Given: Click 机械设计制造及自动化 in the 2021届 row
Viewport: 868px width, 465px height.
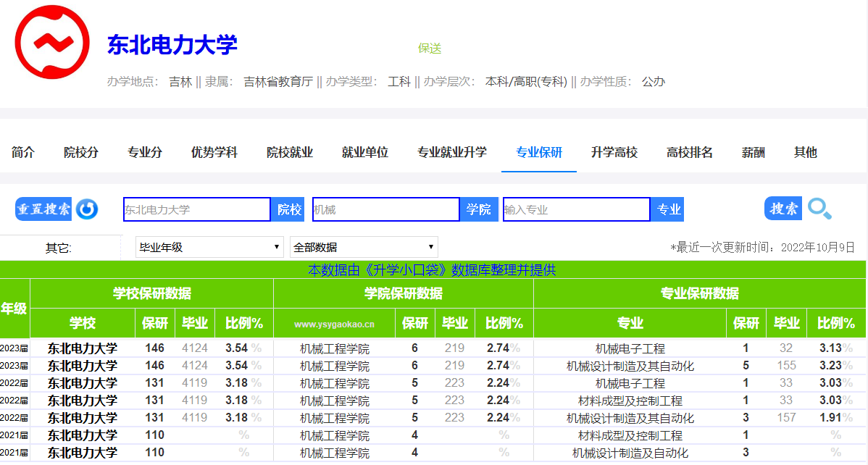Looking at the screenshot, I should (x=630, y=453).
